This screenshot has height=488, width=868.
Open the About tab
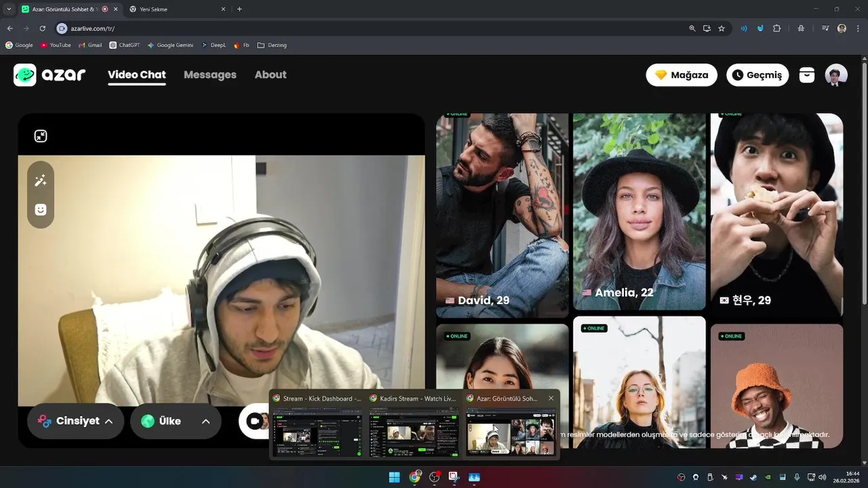(x=271, y=75)
